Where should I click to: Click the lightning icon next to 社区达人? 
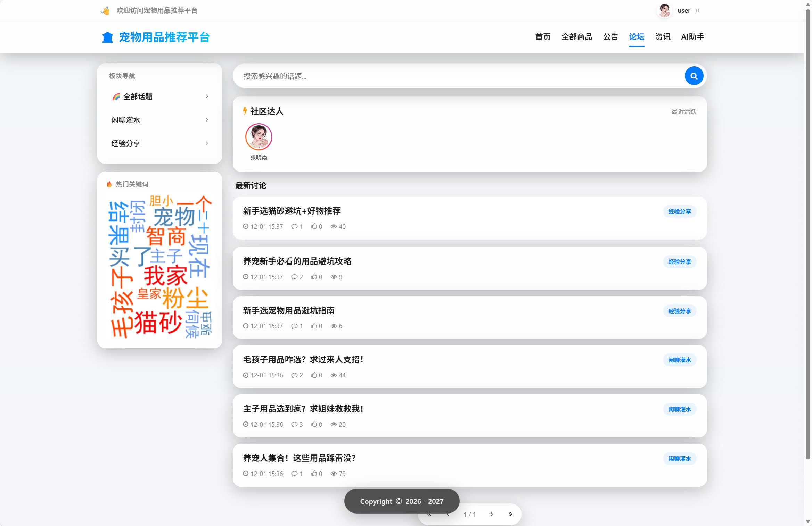click(244, 111)
